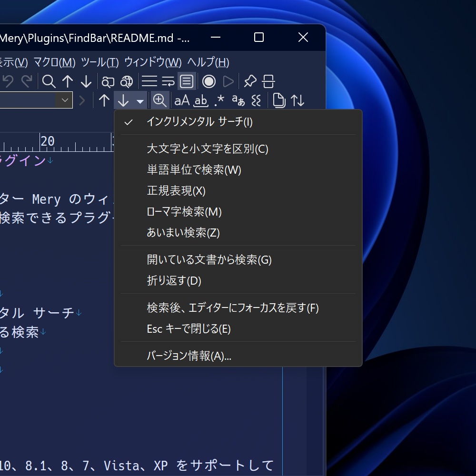
Task: Click the Replace icon in toolbar
Action: tap(108, 81)
